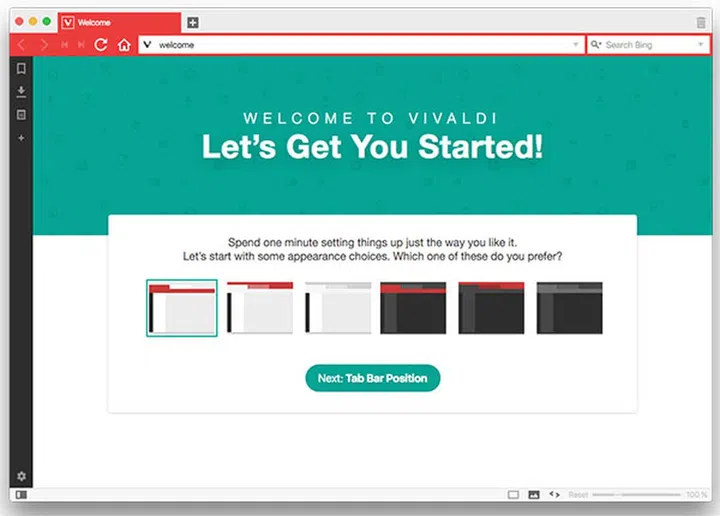
Task: Reload the page with refresh icon
Action: pos(101,45)
